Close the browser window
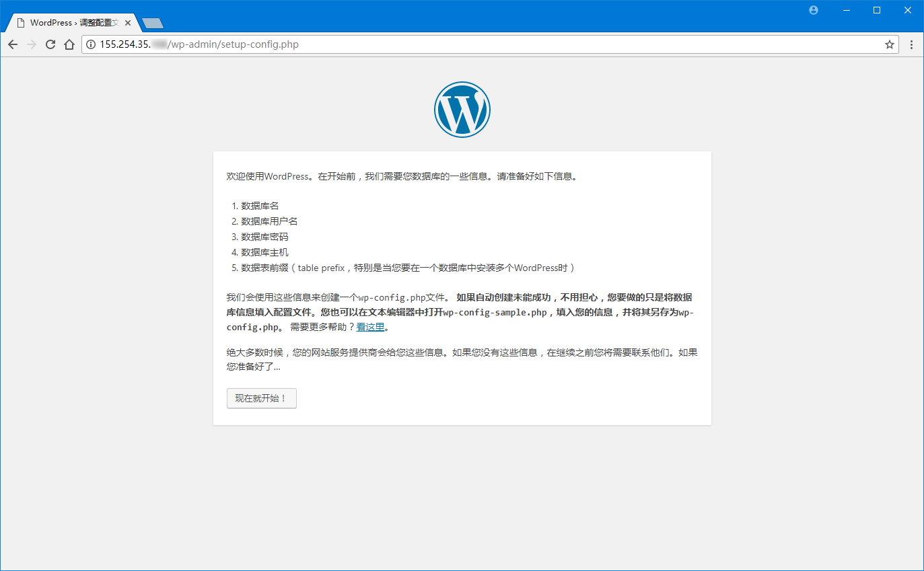 908,10
